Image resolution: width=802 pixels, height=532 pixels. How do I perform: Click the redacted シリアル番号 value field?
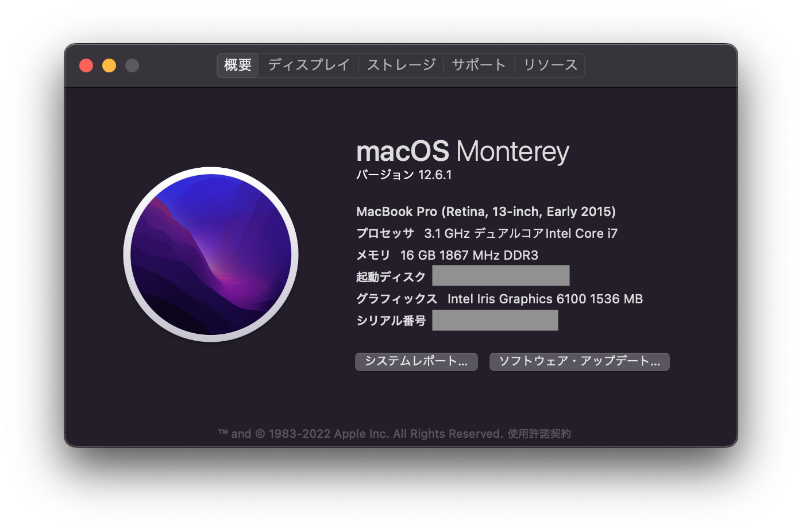(x=495, y=321)
